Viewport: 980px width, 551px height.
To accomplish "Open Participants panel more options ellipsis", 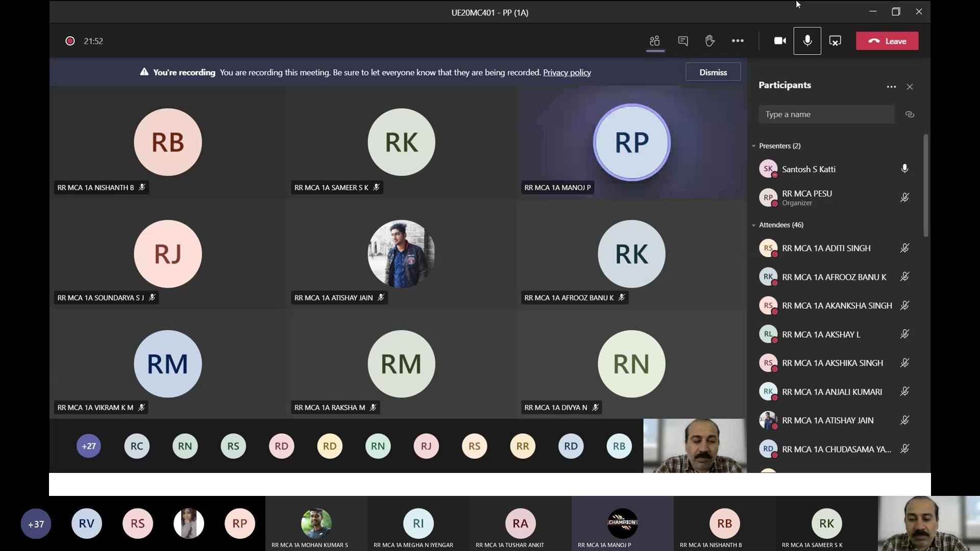I will point(891,87).
